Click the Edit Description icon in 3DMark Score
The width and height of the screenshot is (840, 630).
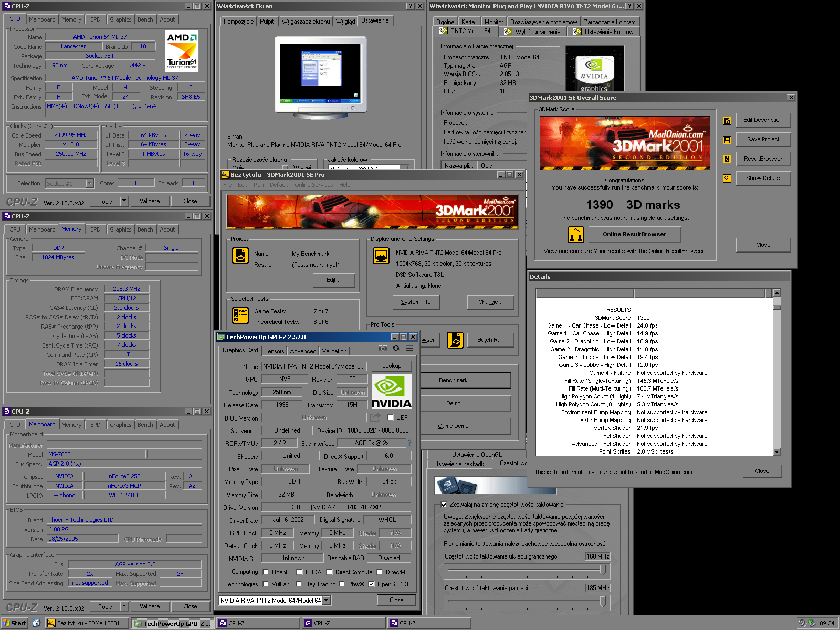tap(727, 121)
